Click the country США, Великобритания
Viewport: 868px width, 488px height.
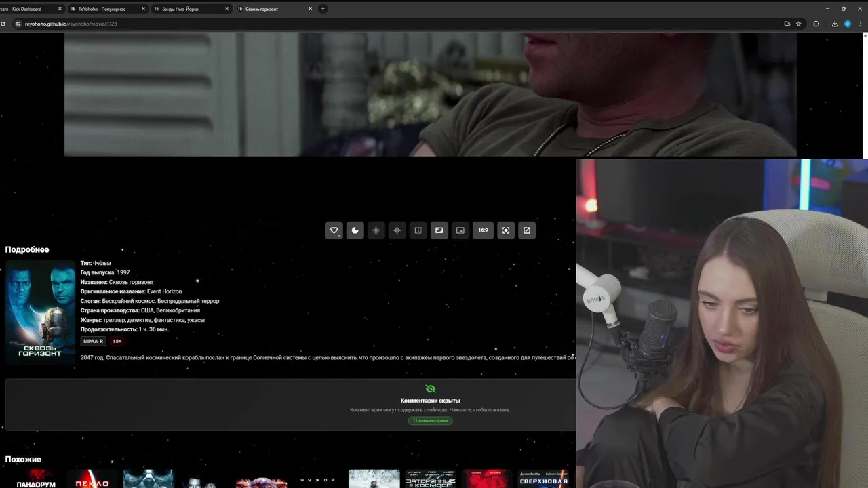point(170,310)
